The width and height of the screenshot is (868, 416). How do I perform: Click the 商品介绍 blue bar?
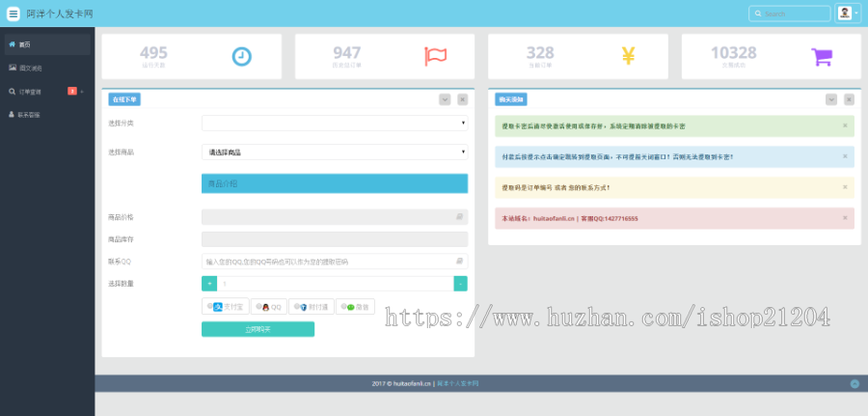click(x=335, y=183)
